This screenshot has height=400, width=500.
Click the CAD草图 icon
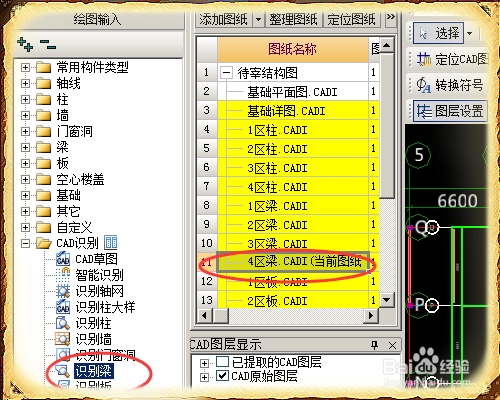pyautogui.click(x=63, y=259)
